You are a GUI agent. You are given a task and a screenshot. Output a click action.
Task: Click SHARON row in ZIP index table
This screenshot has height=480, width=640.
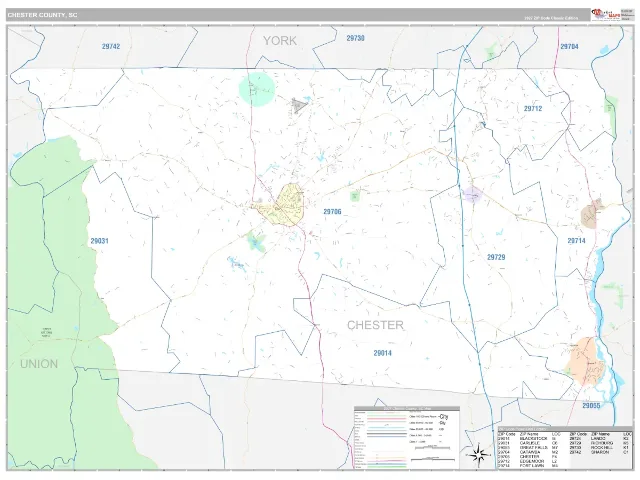point(600,452)
